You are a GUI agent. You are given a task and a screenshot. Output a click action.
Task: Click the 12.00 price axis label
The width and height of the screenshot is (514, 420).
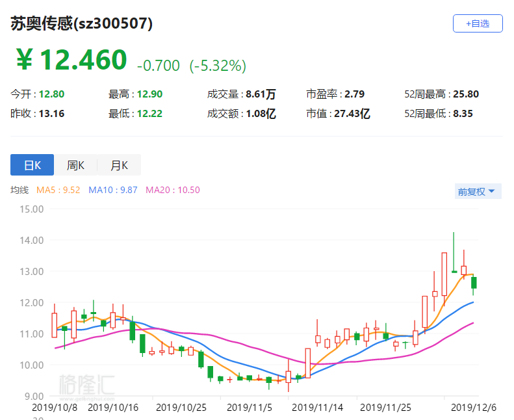point(31,302)
